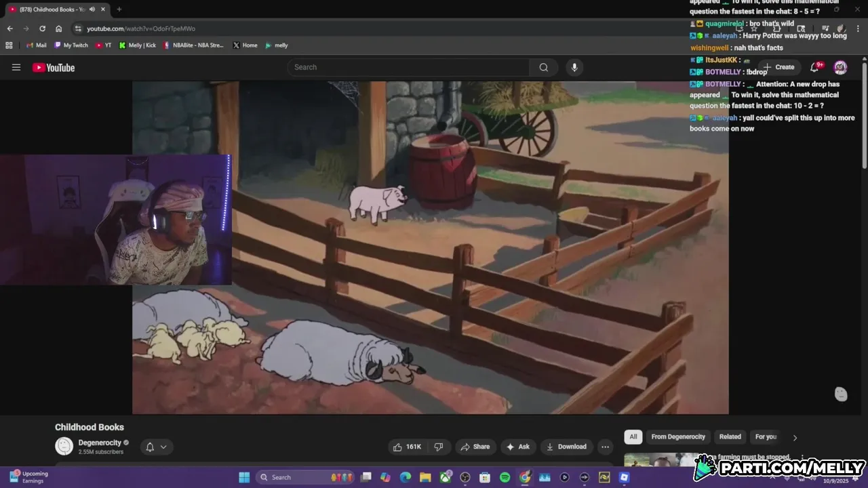The image size is (868, 488).
Task: Toggle the channel notification bell
Action: pos(157,447)
